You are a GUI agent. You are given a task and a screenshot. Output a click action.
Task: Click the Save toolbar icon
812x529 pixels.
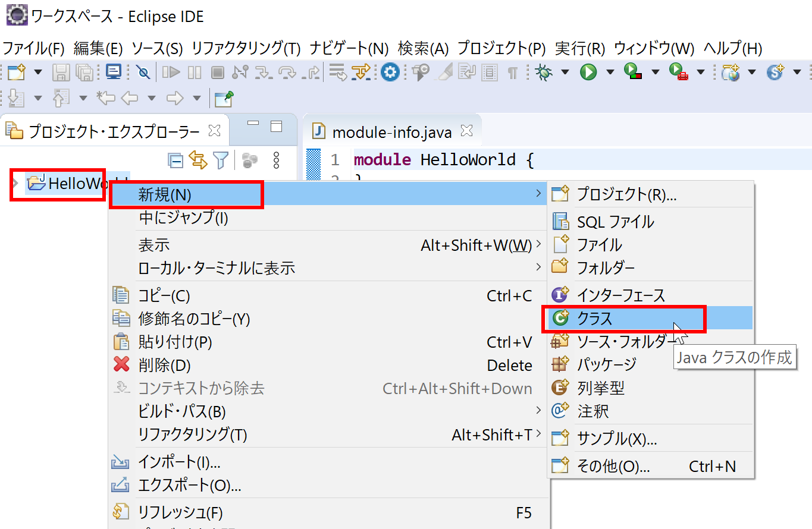61,73
